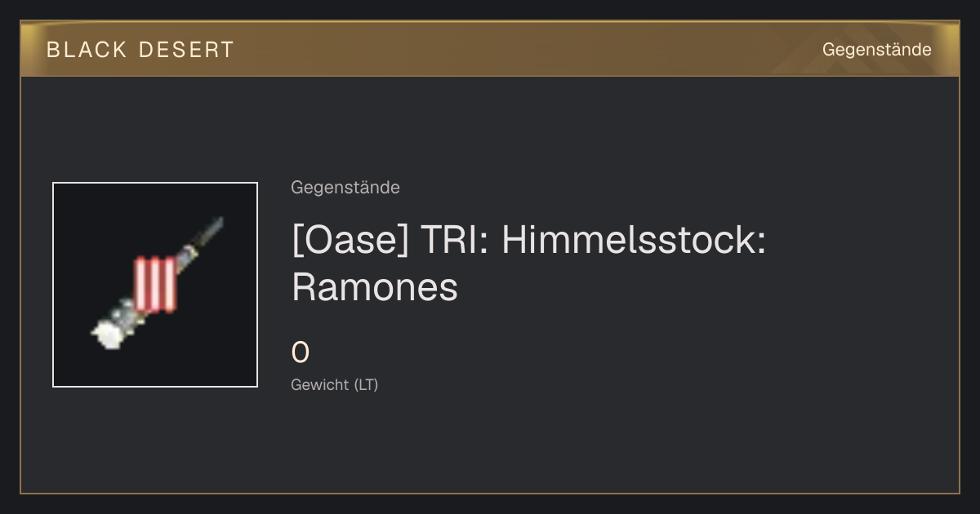Select Gegenstände in the header's top right
980x514 pixels.
coord(876,50)
